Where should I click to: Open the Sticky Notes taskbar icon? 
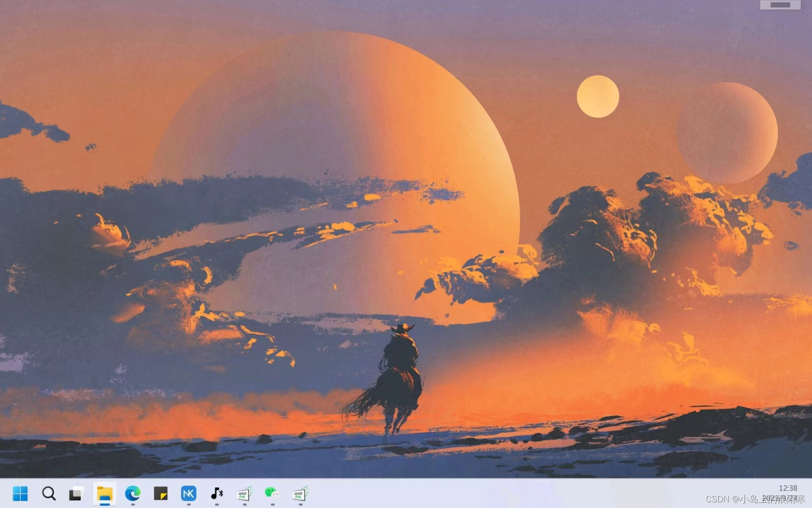pos(161,493)
